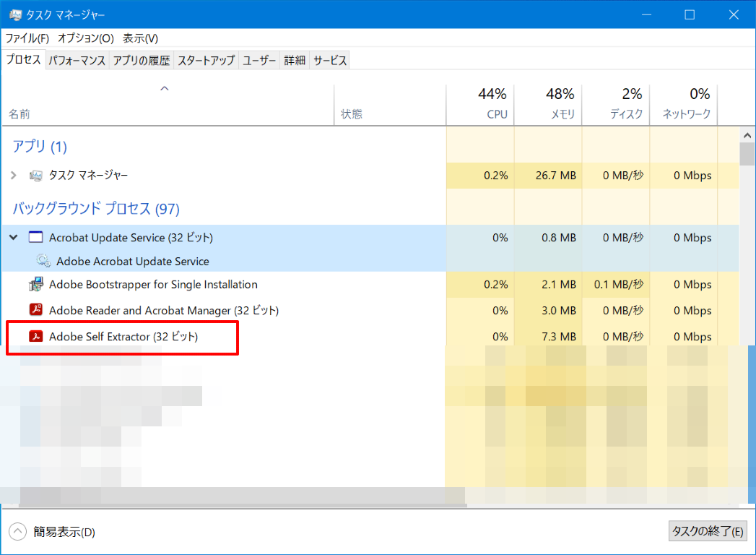
Task: Click the 簡易表示 circle arrow icon
Action: point(18,532)
